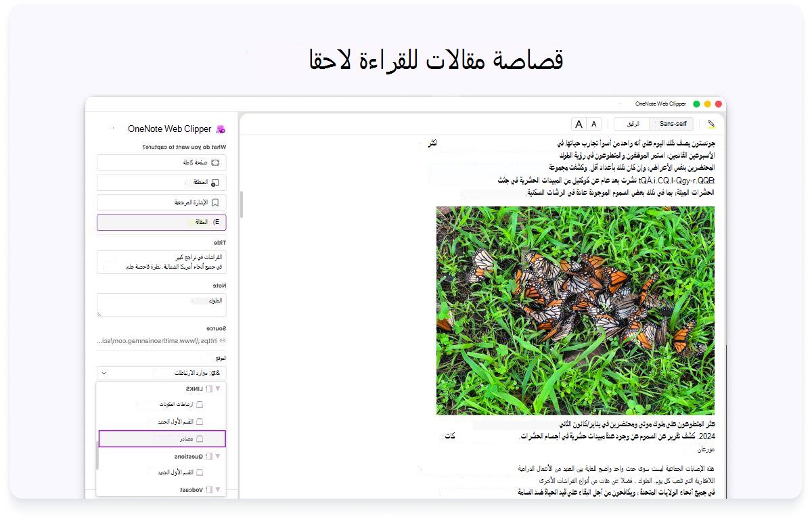Viewport: 812px width, 521px height.
Task: Collapse the Vodcast notebook group
Action: tap(218, 489)
